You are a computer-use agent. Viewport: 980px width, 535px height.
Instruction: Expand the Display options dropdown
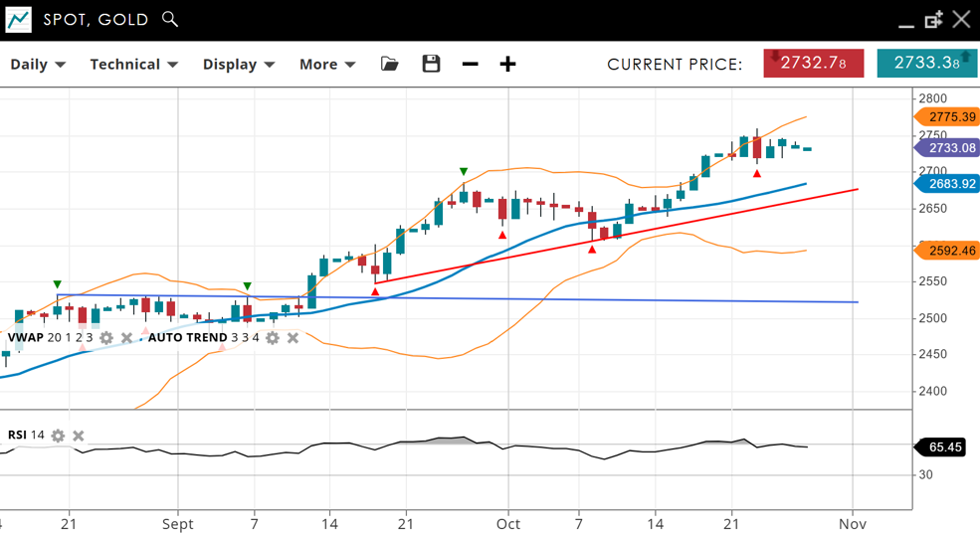[238, 64]
